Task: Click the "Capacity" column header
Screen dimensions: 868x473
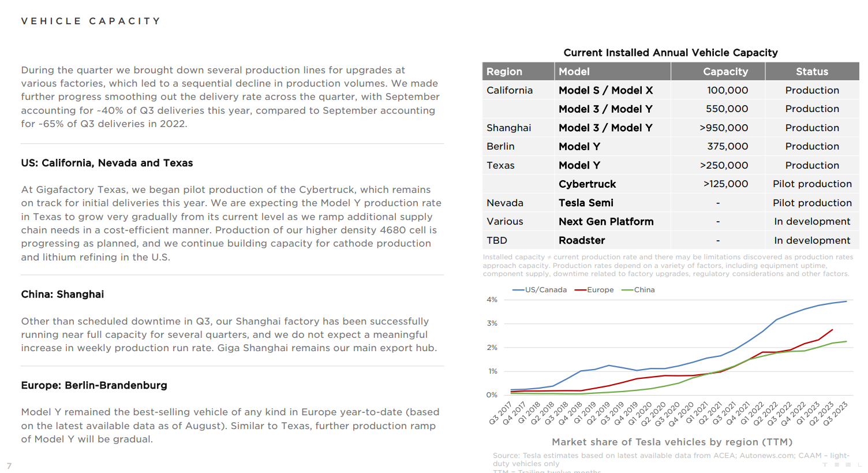Action: pyautogui.click(x=725, y=72)
